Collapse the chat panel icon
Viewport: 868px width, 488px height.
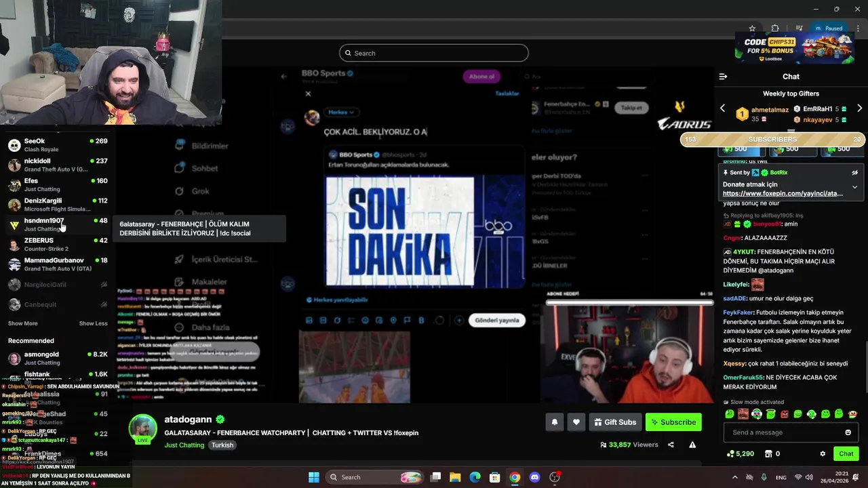coord(723,77)
